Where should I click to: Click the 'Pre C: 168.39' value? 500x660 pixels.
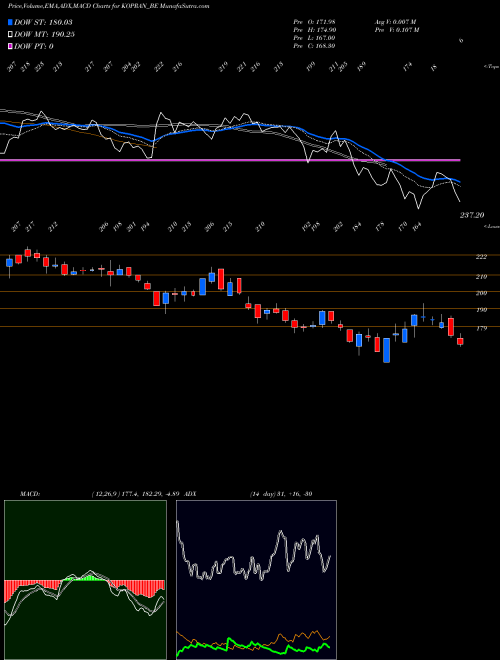pyautogui.click(x=314, y=46)
